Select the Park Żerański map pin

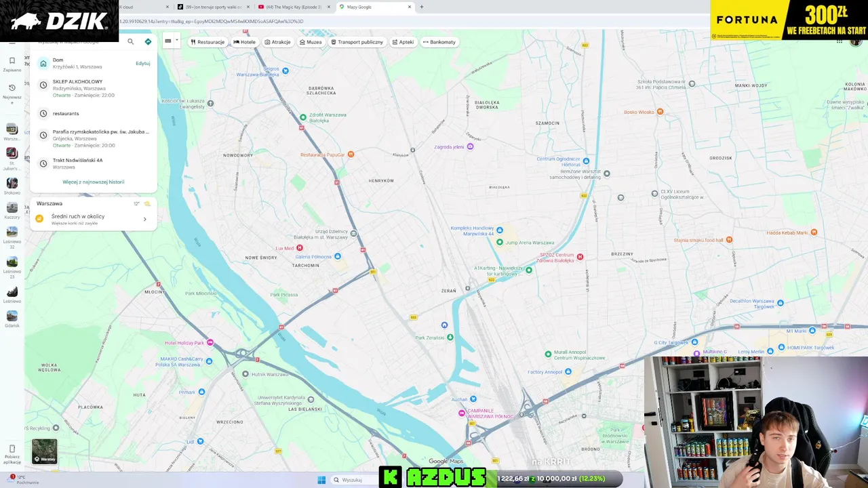point(450,338)
